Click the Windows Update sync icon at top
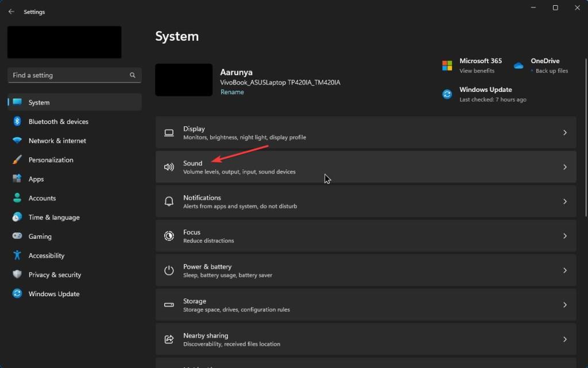588x368 pixels. [x=447, y=94]
